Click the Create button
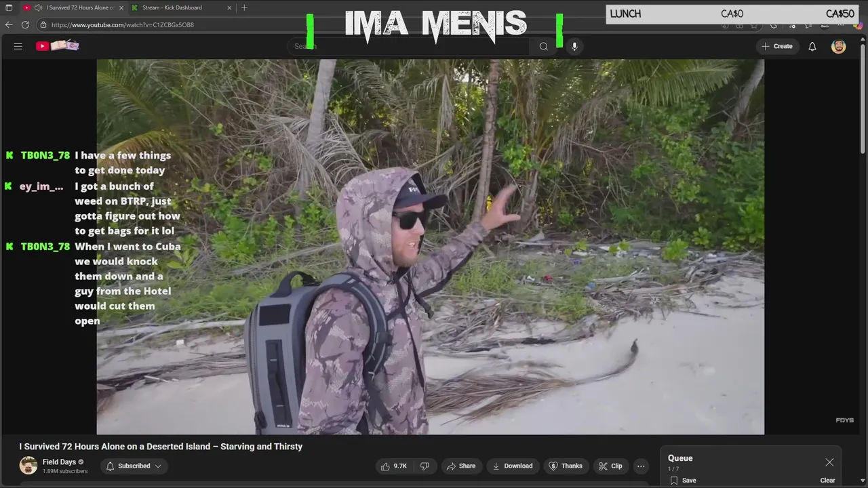Viewport: 868px width, 488px height. (777, 46)
